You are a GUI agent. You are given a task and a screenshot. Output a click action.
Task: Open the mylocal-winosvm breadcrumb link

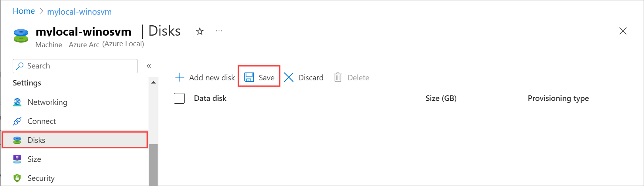click(79, 12)
